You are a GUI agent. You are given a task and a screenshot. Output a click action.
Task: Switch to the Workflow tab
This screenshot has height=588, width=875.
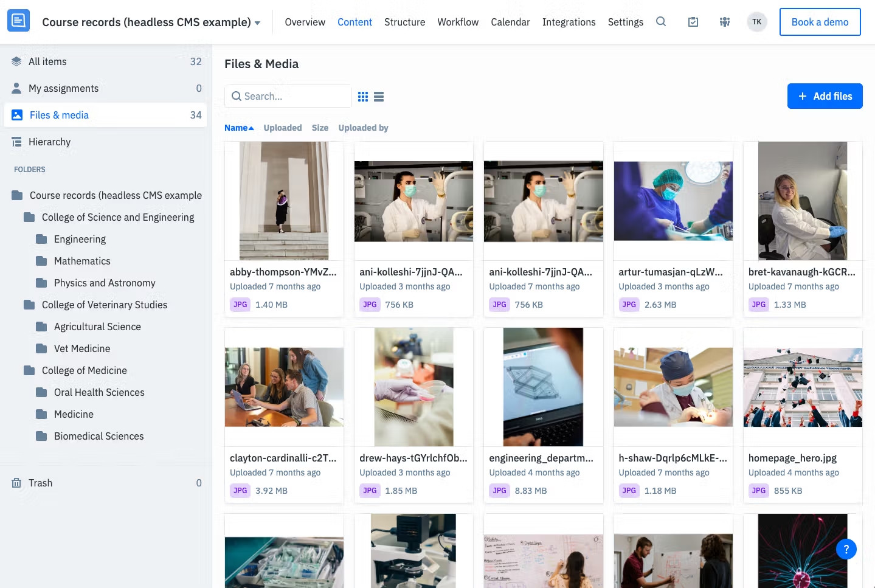click(457, 22)
